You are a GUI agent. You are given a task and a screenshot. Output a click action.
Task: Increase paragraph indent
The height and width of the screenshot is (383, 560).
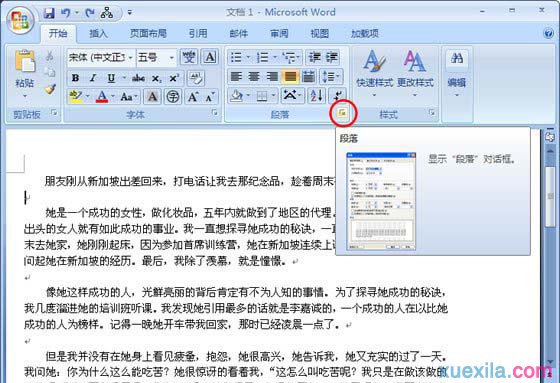332,57
